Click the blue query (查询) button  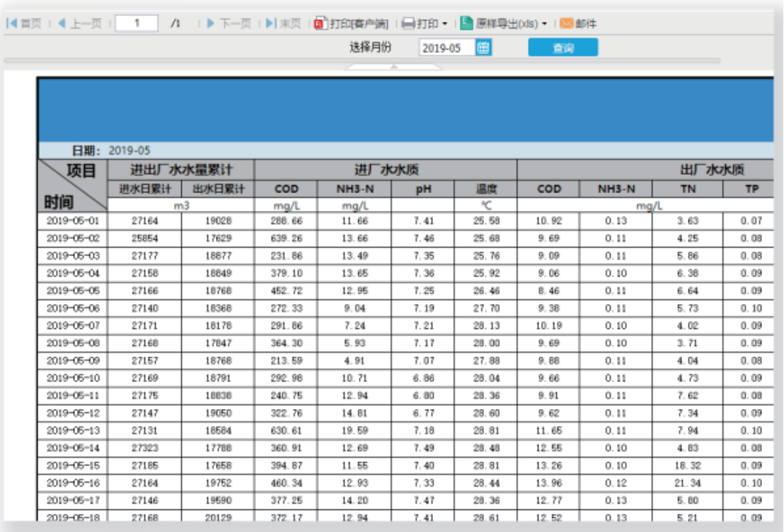click(563, 47)
